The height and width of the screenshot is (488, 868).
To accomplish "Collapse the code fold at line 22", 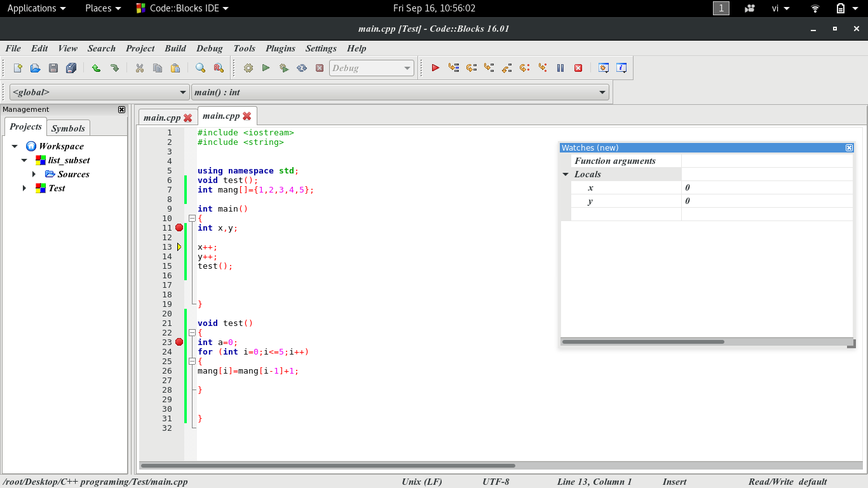I will click(x=192, y=332).
